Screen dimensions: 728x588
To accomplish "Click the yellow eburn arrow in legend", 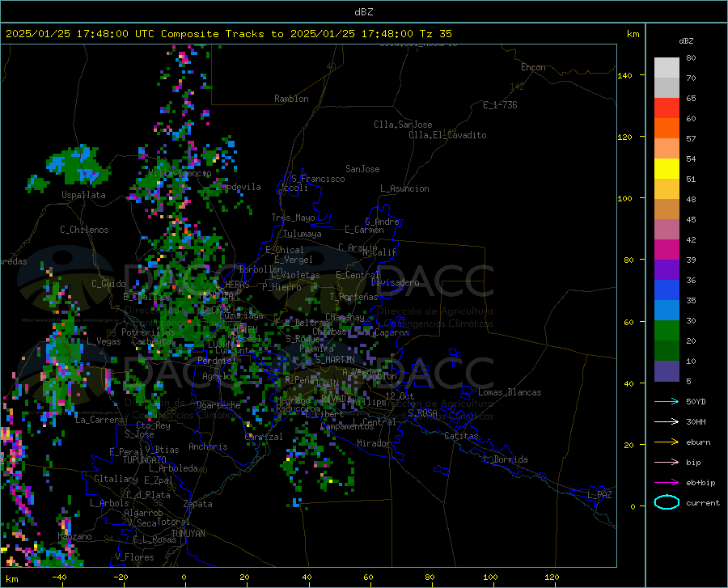I will coord(667,442).
